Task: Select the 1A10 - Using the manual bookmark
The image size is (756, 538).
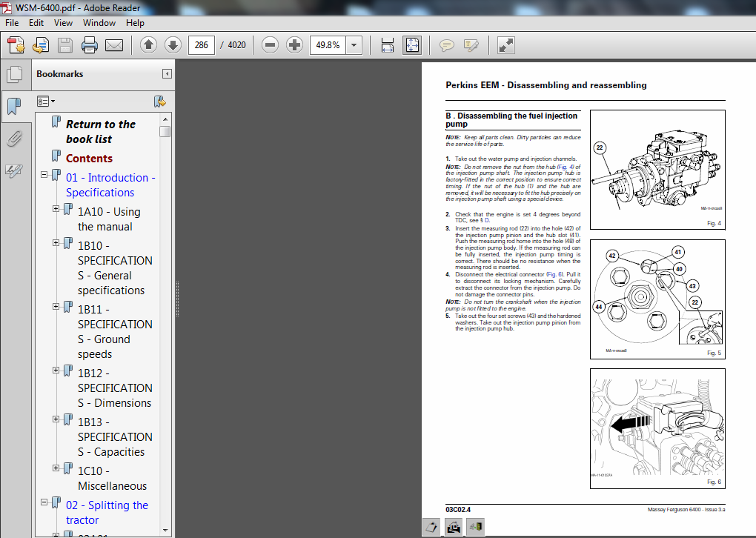Action: pos(109,219)
